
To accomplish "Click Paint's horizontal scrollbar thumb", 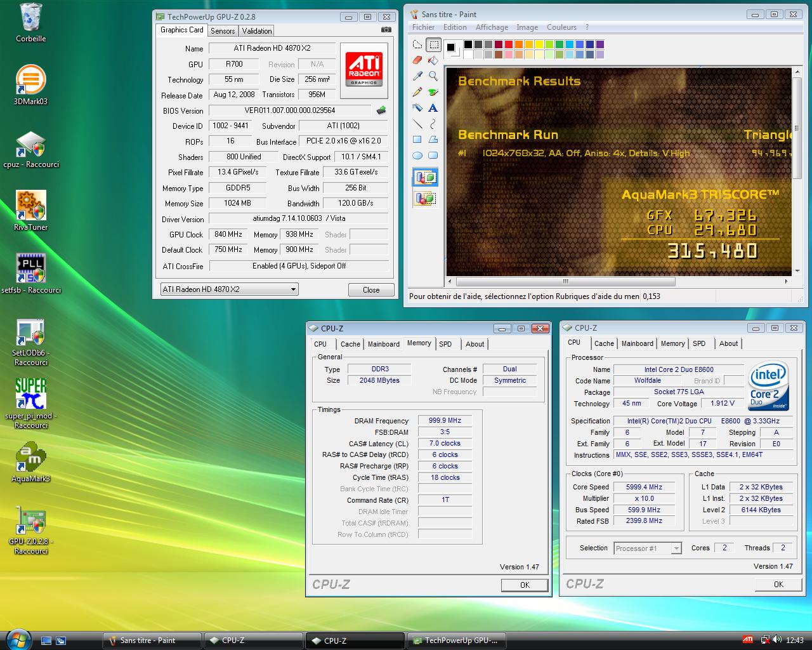I will [565, 281].
